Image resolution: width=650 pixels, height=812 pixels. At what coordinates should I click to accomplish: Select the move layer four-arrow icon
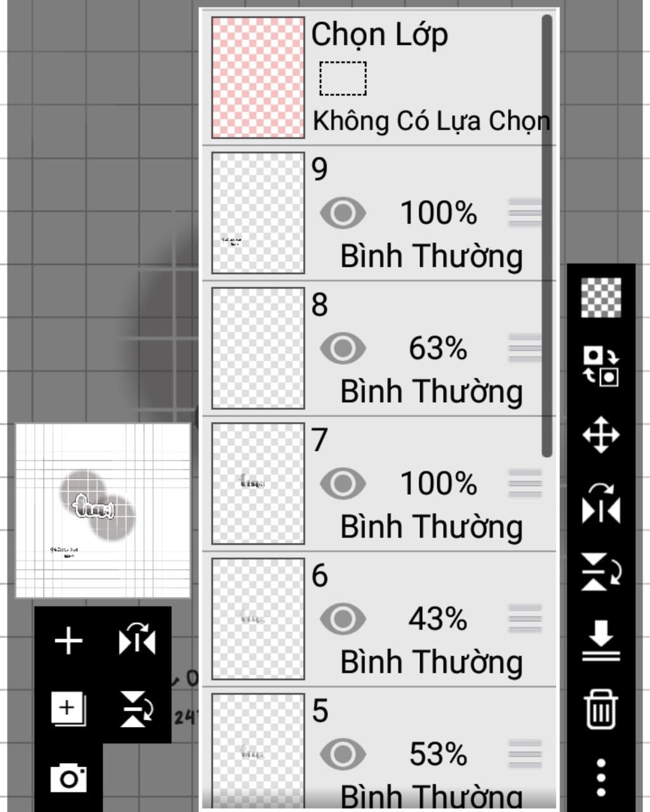[600, 435]
